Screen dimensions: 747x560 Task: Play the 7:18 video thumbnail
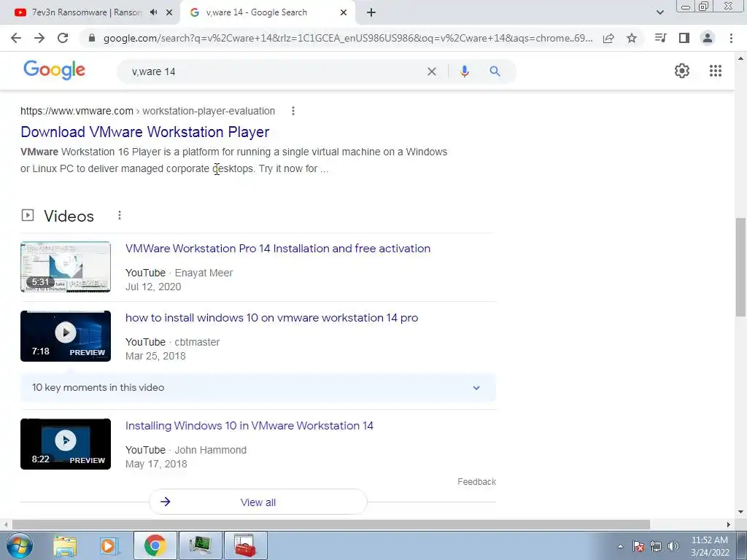66,336
